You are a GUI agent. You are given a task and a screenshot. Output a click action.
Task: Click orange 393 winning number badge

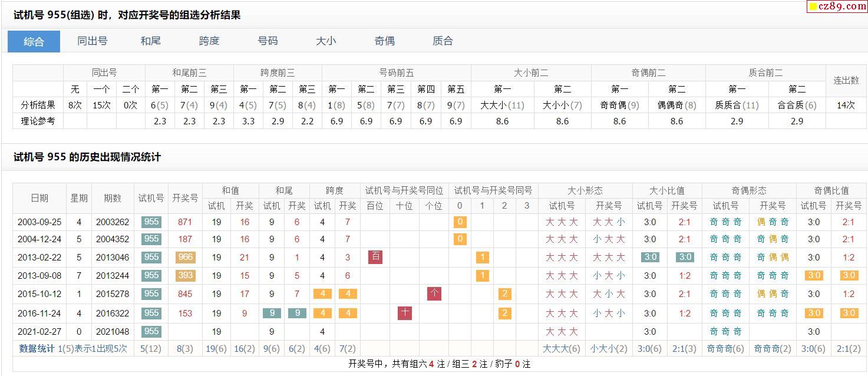[185, 275]
